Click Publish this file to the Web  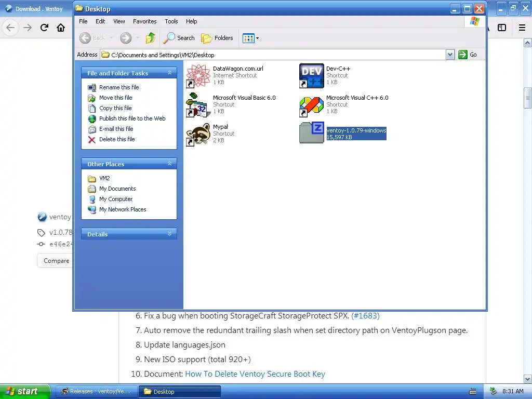(x=132, y=118)
